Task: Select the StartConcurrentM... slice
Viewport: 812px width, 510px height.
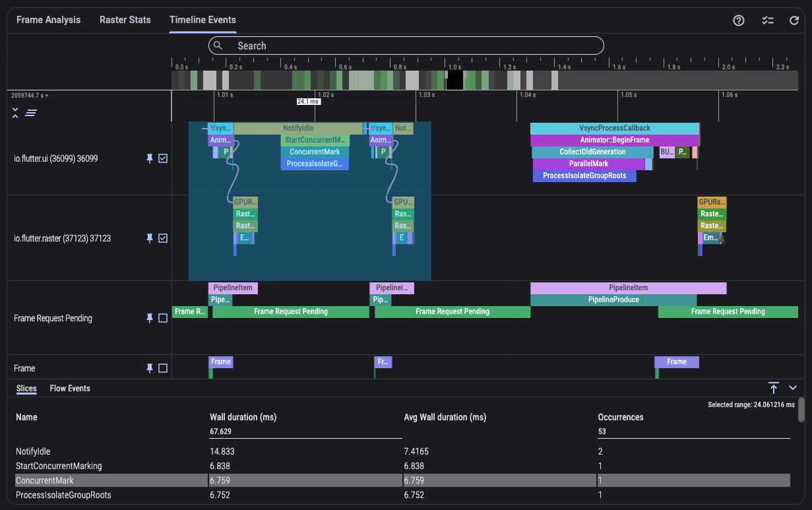Action: pos(315,140)
